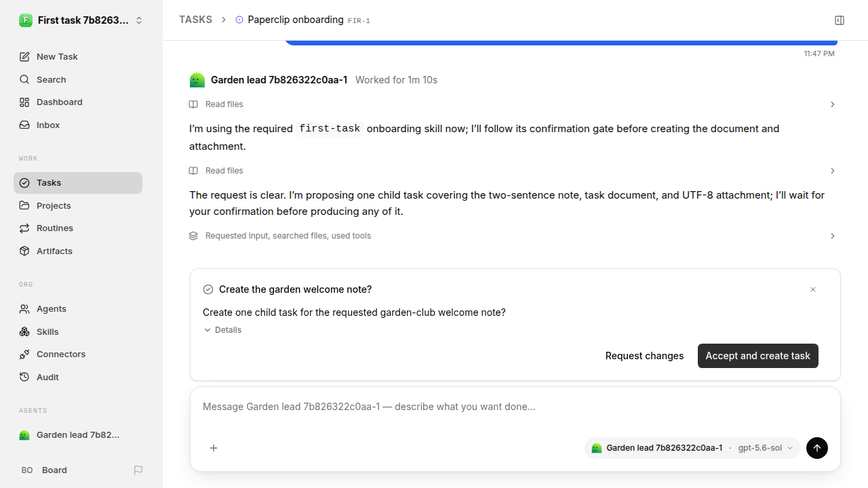Click the 11:47 PM timestamp
868x488 pixels.
[x=819, y=54]
